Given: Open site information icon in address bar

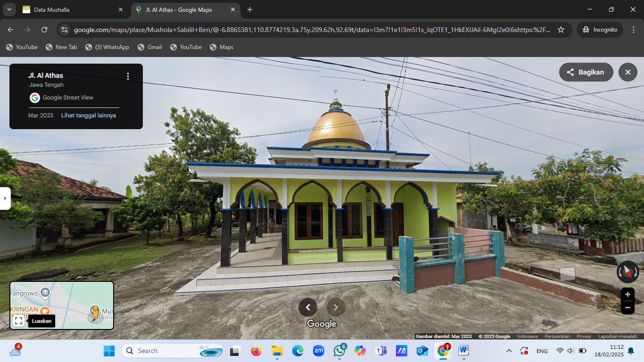Looking at the screenshot, I should pos(65,30).
